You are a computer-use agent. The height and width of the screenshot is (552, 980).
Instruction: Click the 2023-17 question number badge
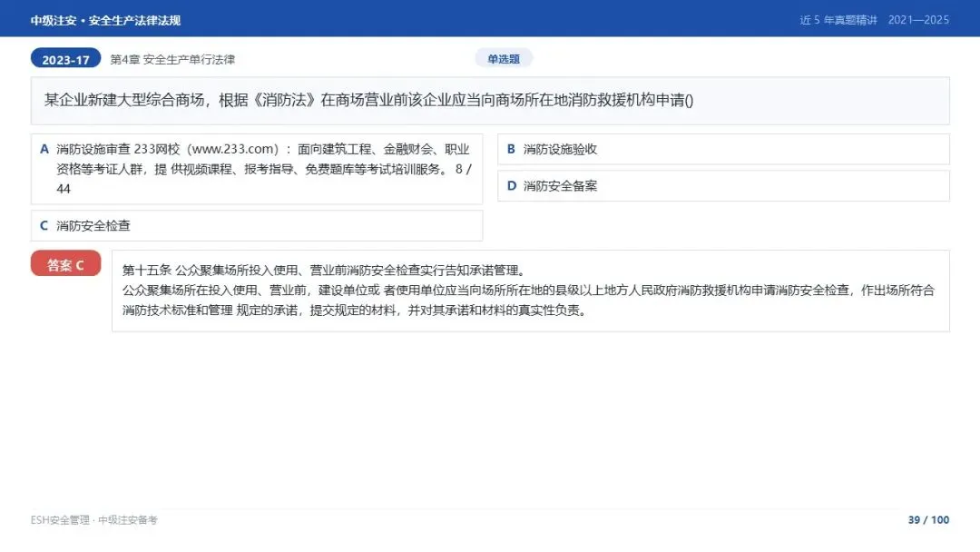coord(65,59)
